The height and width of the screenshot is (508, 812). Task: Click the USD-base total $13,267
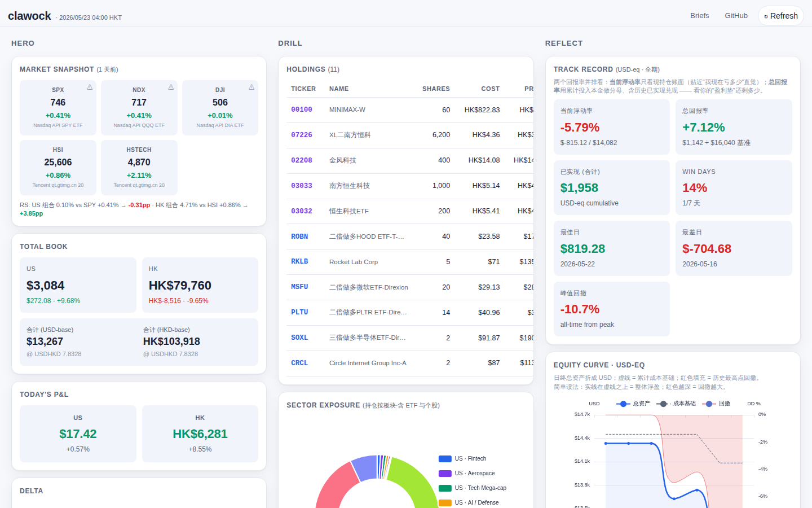point(45,341)
